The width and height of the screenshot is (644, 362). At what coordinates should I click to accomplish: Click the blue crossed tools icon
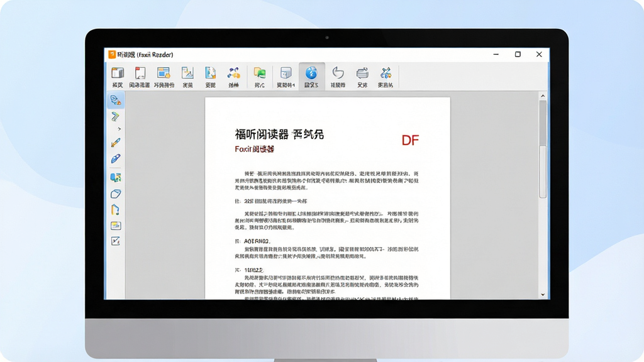tap(386, 73)
